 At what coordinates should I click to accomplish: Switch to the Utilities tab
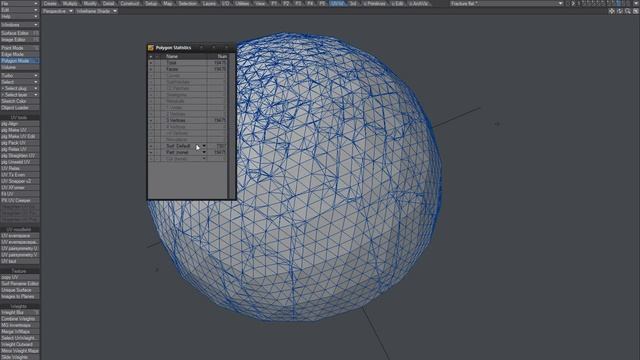click(242, 3)
